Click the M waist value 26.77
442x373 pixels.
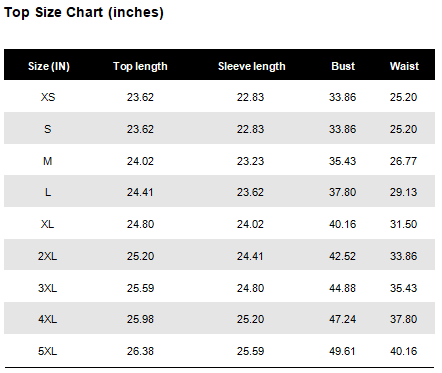[403, 161]
